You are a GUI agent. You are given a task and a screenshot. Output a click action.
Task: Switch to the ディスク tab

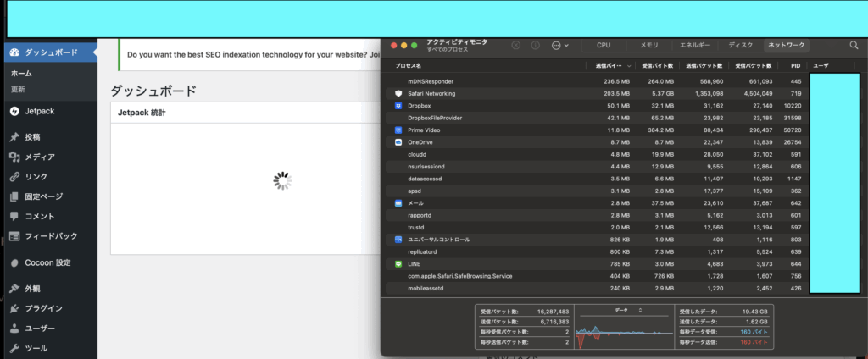740,46
